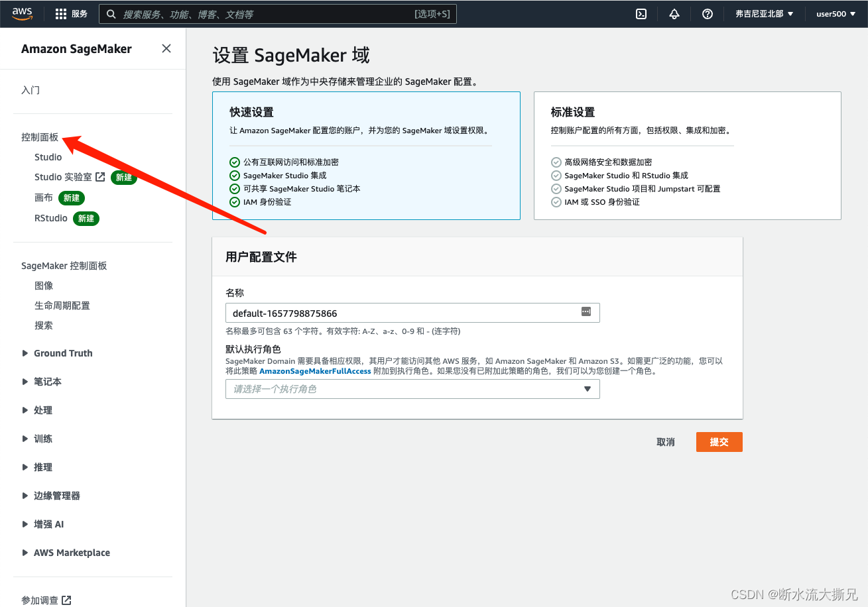Click the 名称 profile name input field
This screenshot has width=868, height=607.
tap(412, 313)
